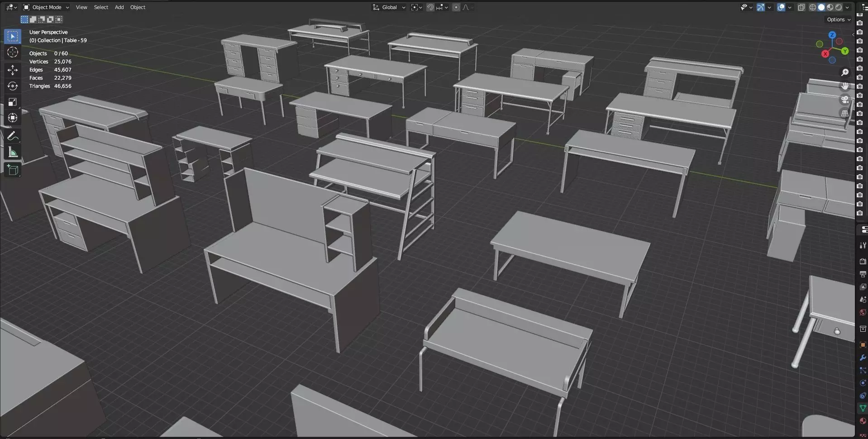
Task: Open the Object Constraints properties tab
Action: pyautogui.click(x=863, y=396)
